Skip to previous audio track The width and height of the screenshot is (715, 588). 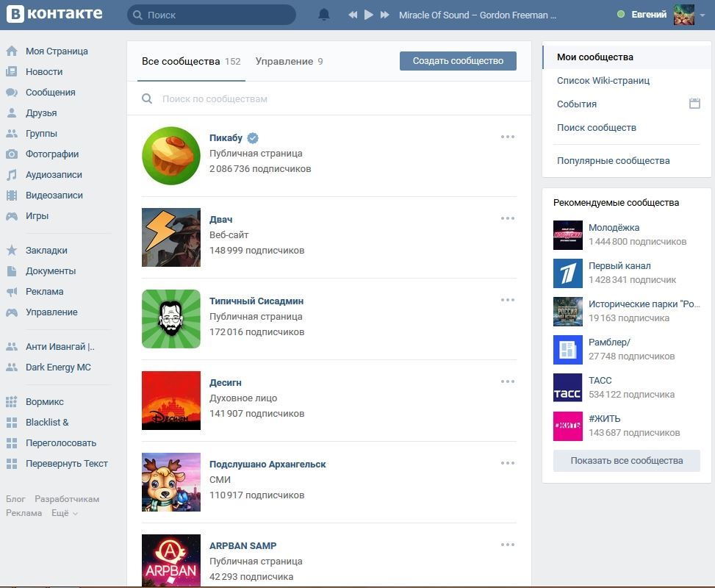pyautogui.click(x=353, y=15)
